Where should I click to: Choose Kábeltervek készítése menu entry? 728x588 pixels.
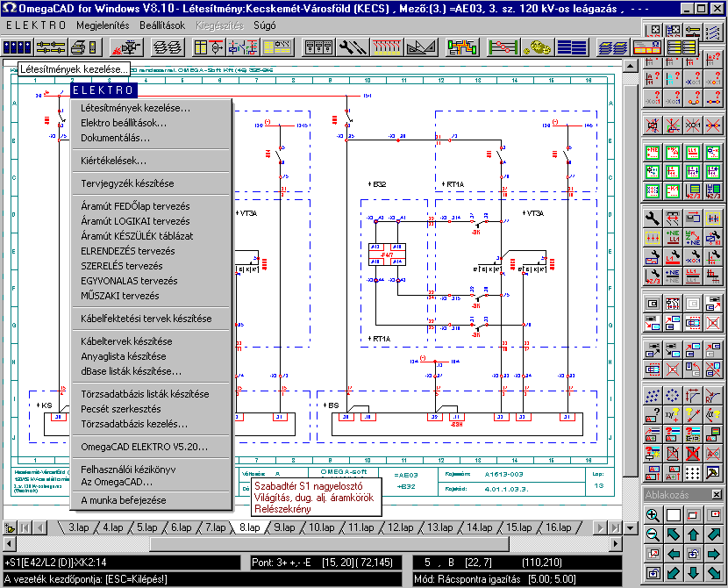126,341
